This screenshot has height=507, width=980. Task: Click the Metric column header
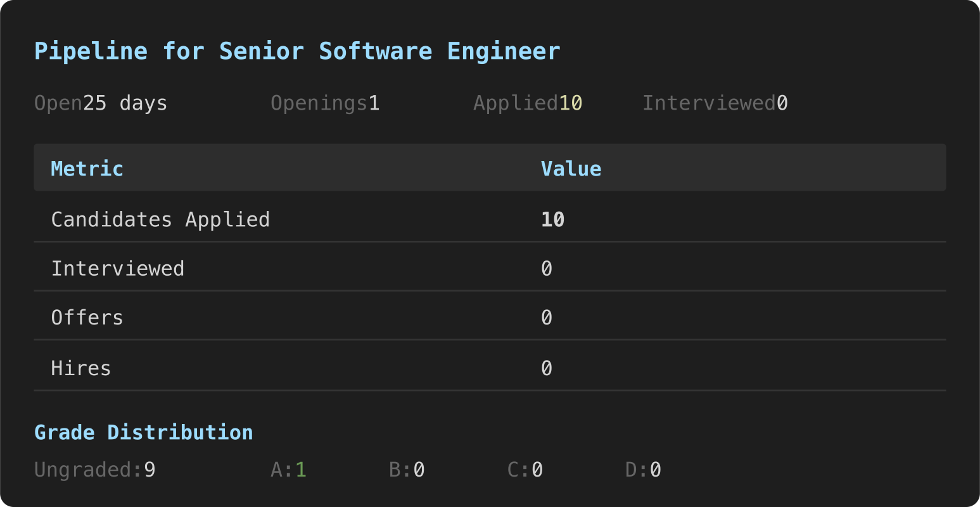tap(87, 169)
